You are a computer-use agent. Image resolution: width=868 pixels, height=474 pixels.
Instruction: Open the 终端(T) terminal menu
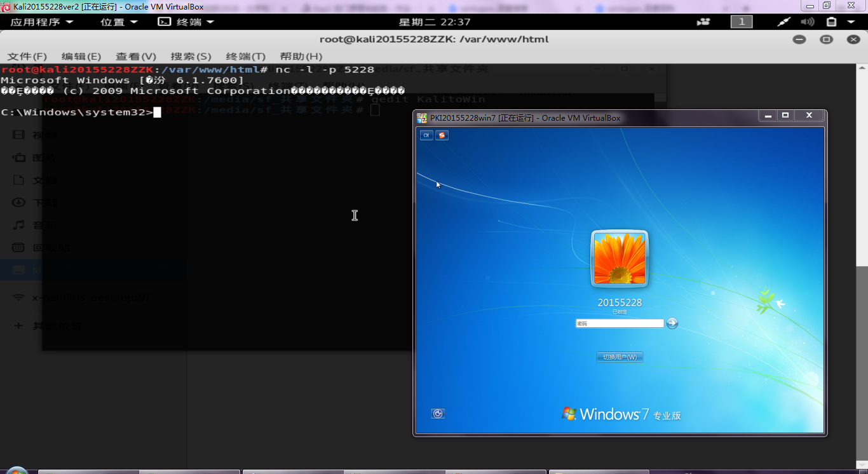tap(245, 56)
